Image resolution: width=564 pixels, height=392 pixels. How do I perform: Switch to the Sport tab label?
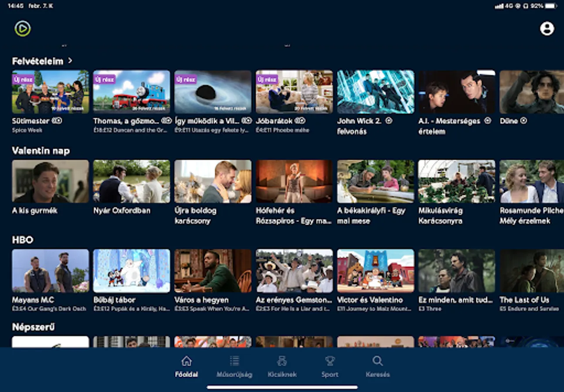[x=330, y=375]
